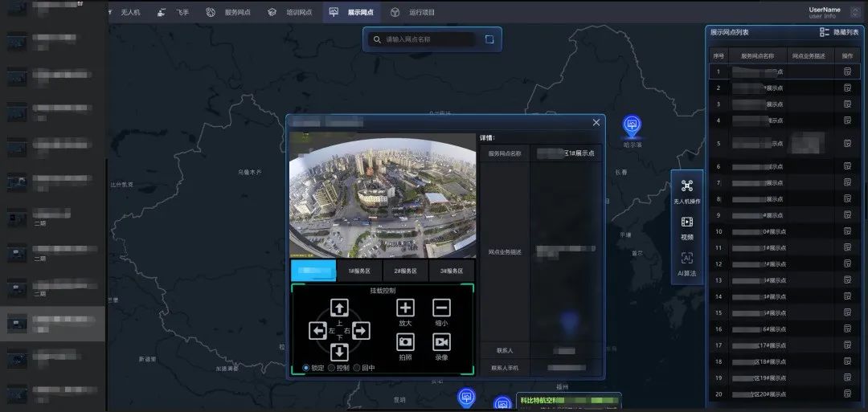Select the 控制 radio button
Image resolution: width=868 pixels, height=412 pixels.
332,367
